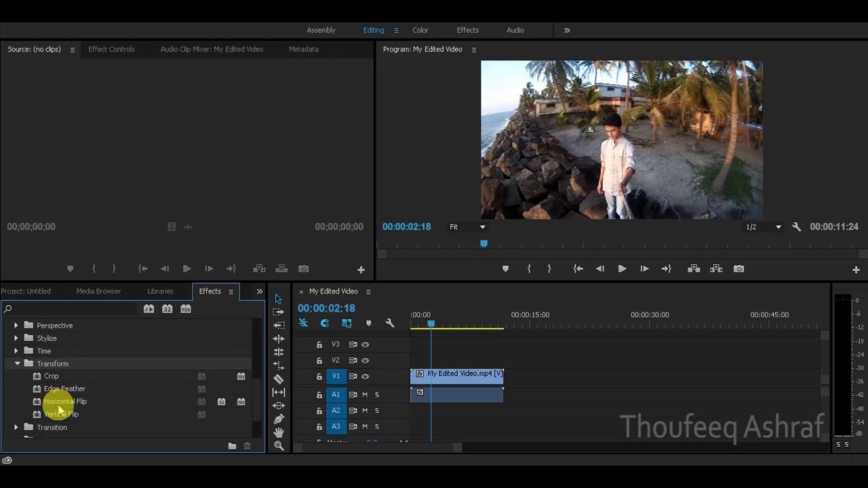The height and width of the screenshot is (488, 868).
Task: Open the Media Browser tab
Action: click(98, 291)
